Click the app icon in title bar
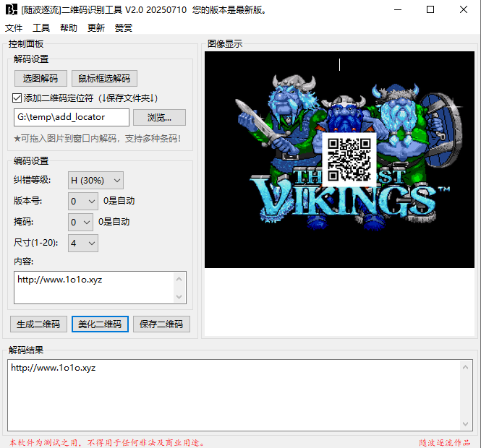The height and width of the screenshot is (448, 481). 12,9
